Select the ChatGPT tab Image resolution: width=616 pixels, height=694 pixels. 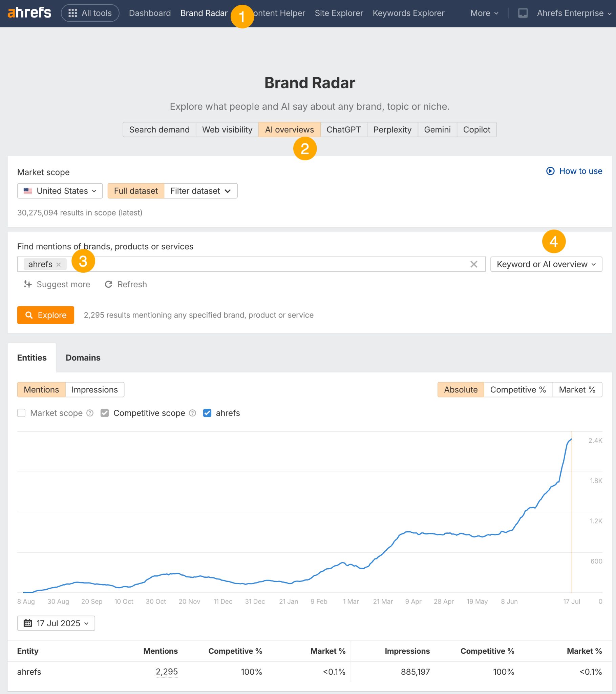tap(343, 129)
